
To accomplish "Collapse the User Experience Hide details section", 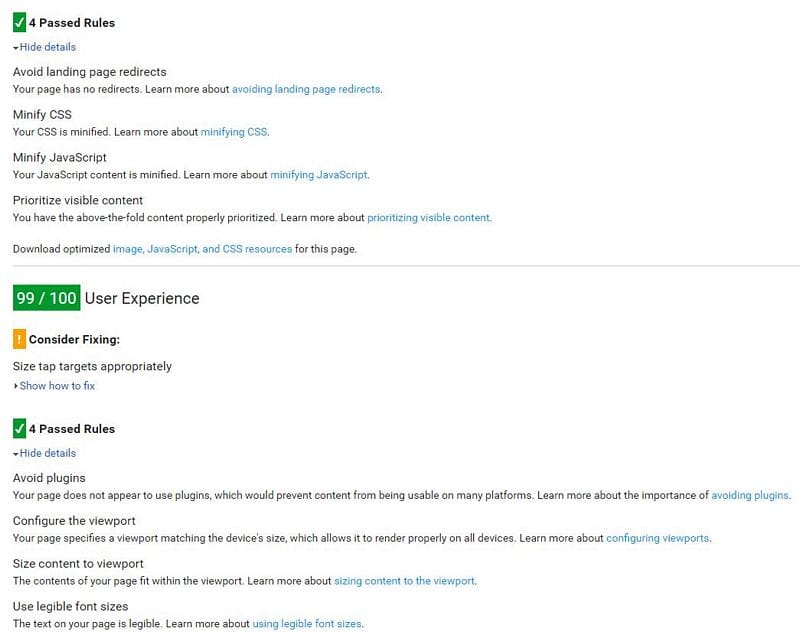I will (46, 453).
